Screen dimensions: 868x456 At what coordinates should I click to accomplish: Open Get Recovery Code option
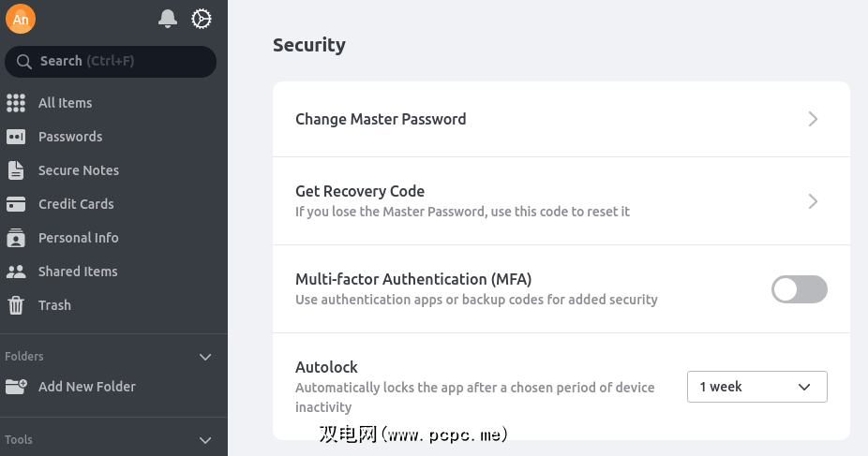[x=360, y=192]
